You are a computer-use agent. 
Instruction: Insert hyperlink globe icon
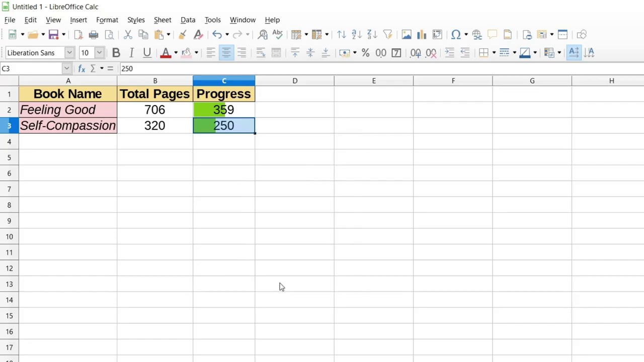point(476,35)
